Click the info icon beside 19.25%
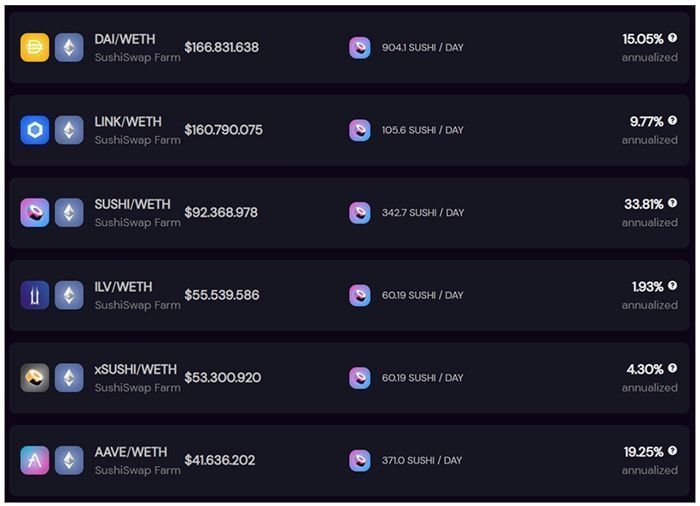Image resolution: width=700 pixels, height=506 pixels. click(x=672, y=451)
